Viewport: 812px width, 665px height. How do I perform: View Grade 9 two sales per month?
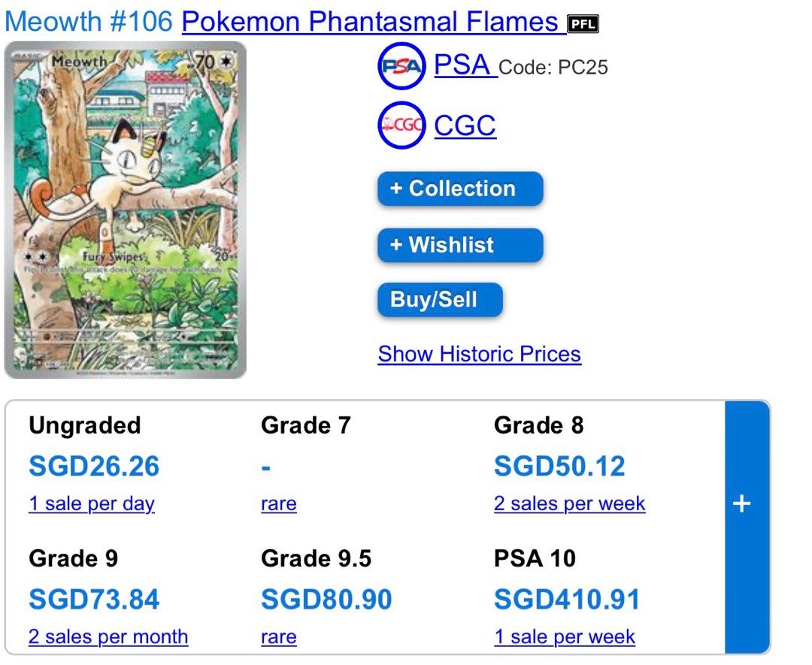coord(108,636)
